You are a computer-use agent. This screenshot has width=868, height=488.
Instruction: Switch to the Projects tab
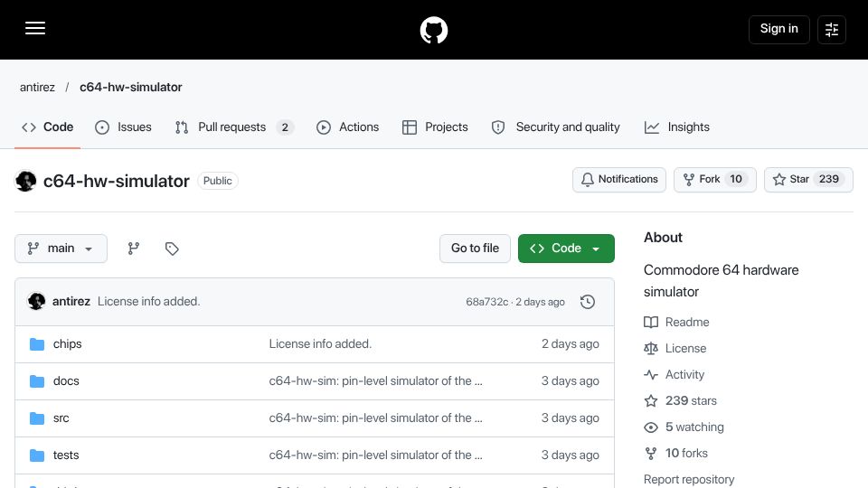click(435, 127)
